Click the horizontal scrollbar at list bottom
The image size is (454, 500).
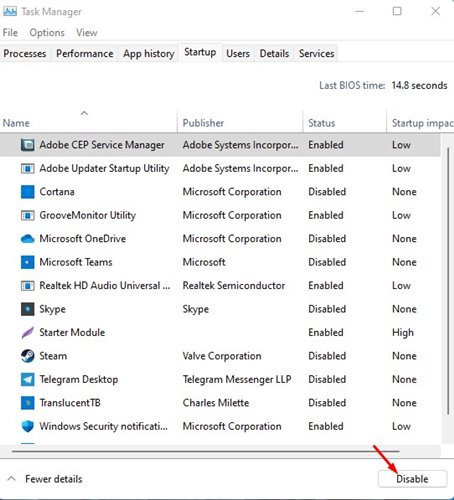[205, 451]
